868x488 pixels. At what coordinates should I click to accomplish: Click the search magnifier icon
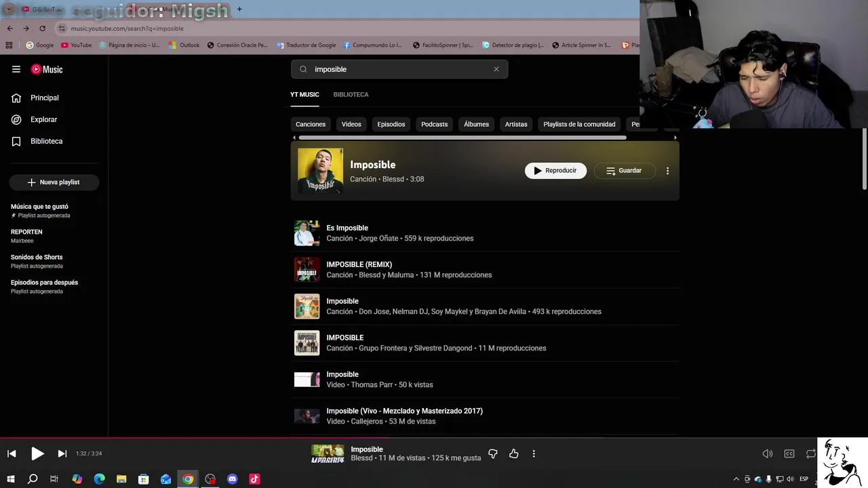[x=303, y=69]
